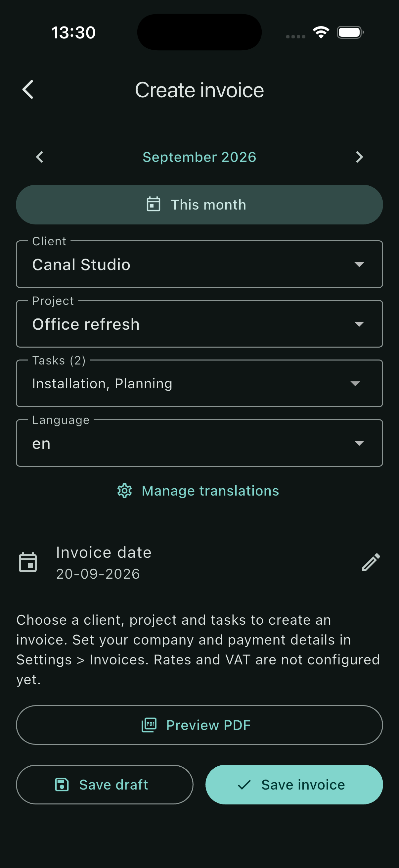Open Manage translations link
The height and width of the screenshot is (868, 399).
coord(198,491)
